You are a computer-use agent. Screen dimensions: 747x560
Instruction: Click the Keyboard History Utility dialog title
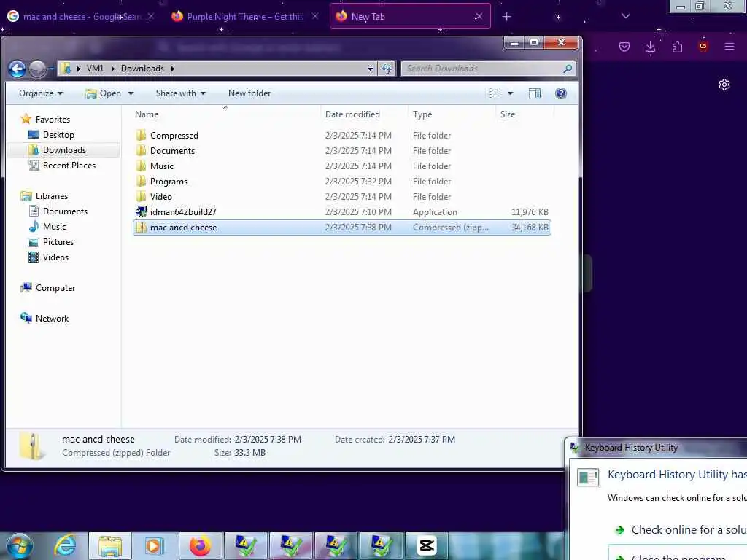631,448
